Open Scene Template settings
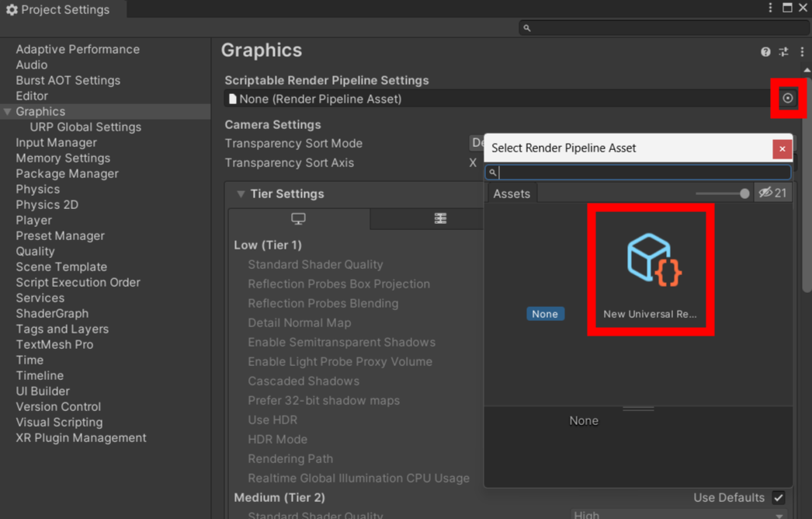This screenshot has width=812, height=519. point(61,267)
